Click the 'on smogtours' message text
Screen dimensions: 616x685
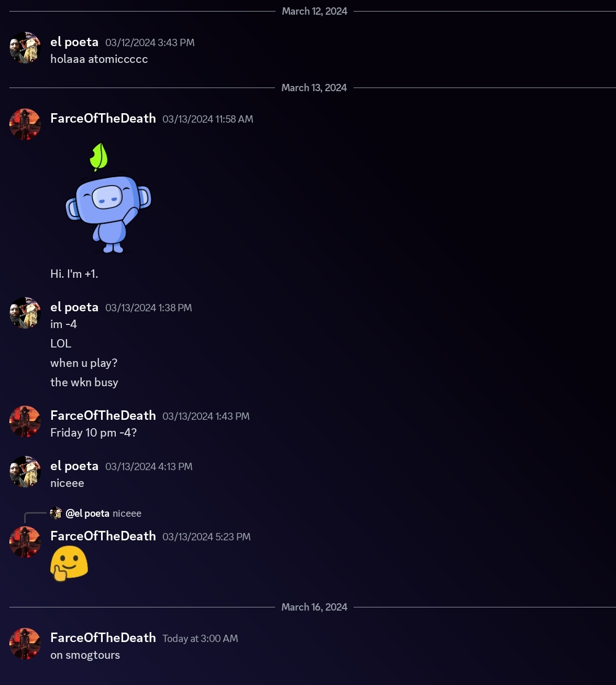point(85,655)
